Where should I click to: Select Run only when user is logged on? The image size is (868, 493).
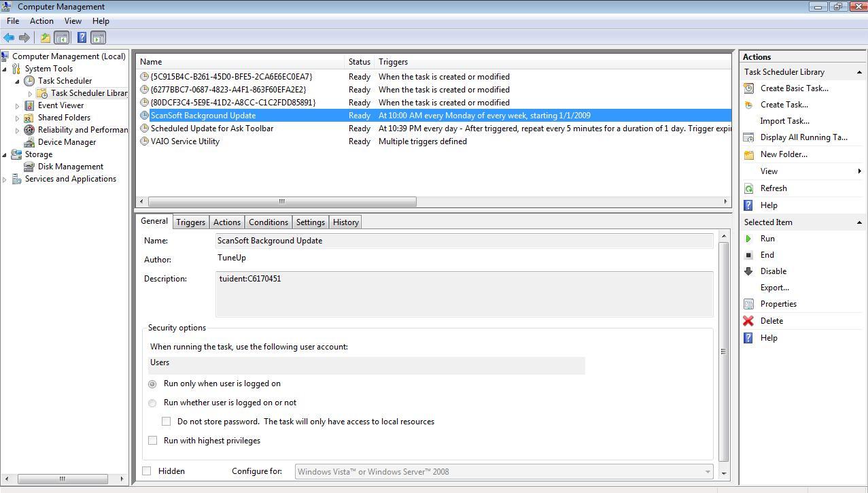152,384
